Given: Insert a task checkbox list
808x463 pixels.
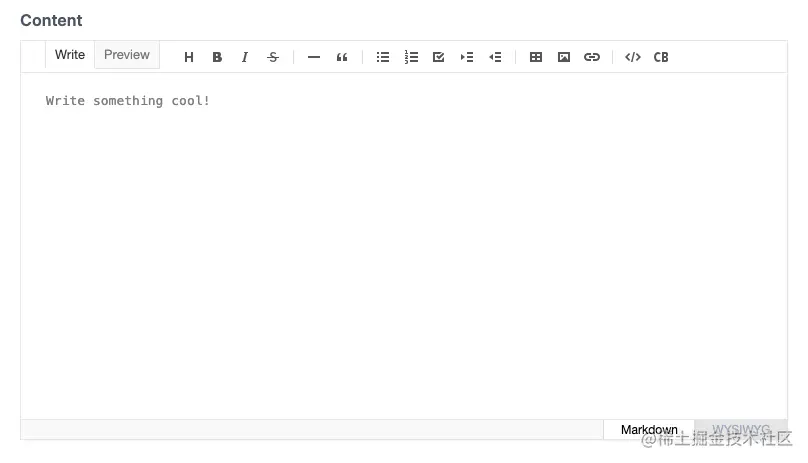Looking at the screenshot, I should click(439, 57).
